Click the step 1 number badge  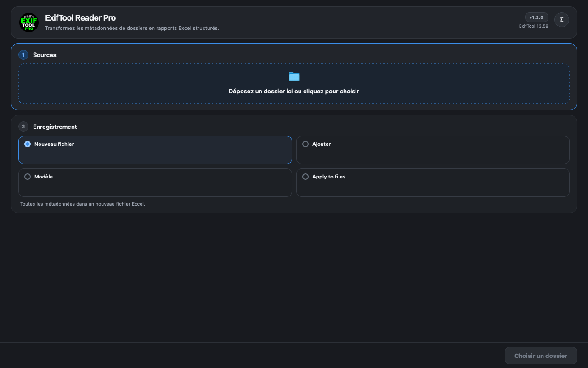pyautogui.click(x=23, y=55)
